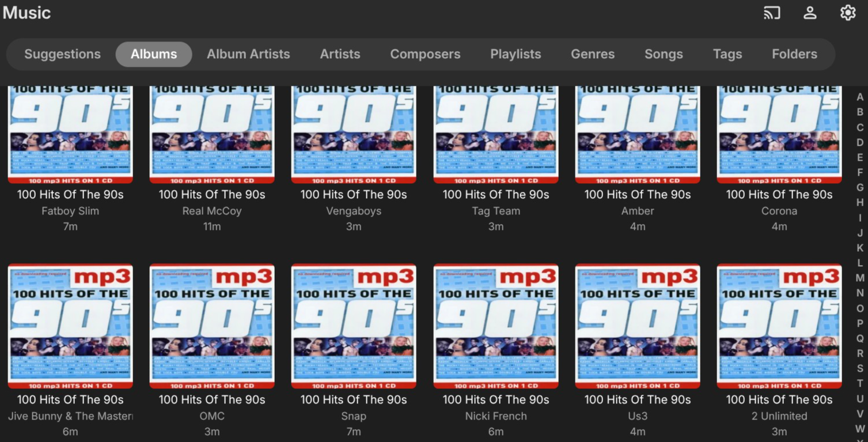Go to the Nicki French artist page
The height and width of the screenshot is (442, 868).
(496, 416)
